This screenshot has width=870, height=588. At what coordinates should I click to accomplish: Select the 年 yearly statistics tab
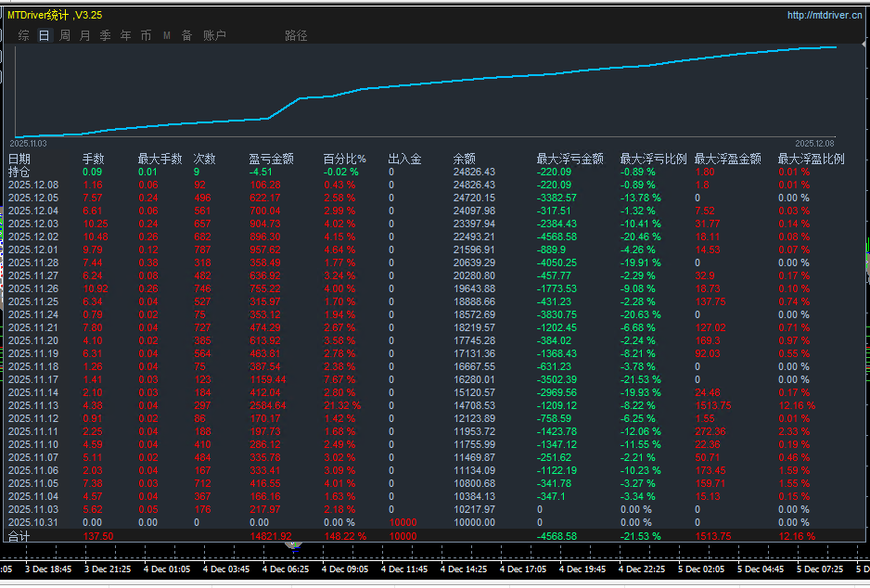[126, 35]
